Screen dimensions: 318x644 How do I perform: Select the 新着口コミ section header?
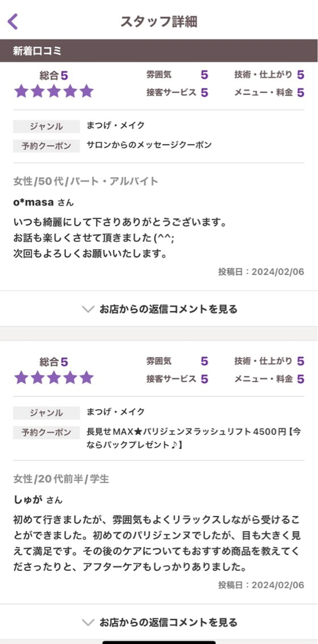(37, 51)
